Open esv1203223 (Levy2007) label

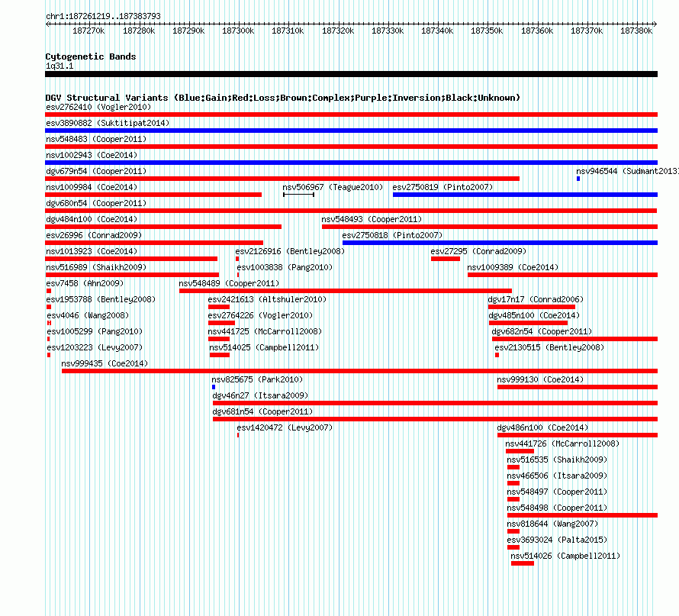coord(95,347)
